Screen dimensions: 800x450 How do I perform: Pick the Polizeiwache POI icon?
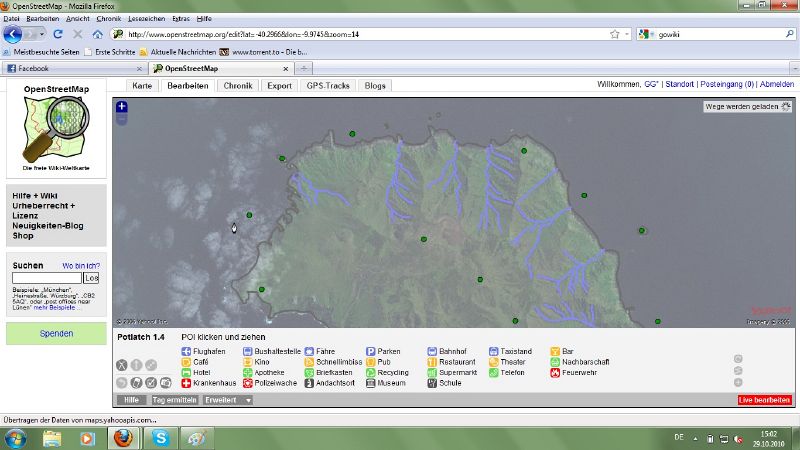coord(247,383)
